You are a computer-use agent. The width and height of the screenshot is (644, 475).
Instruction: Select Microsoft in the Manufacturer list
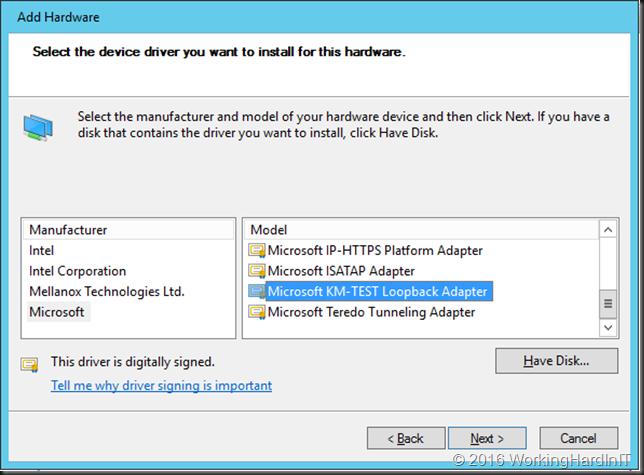coord(57,312)
